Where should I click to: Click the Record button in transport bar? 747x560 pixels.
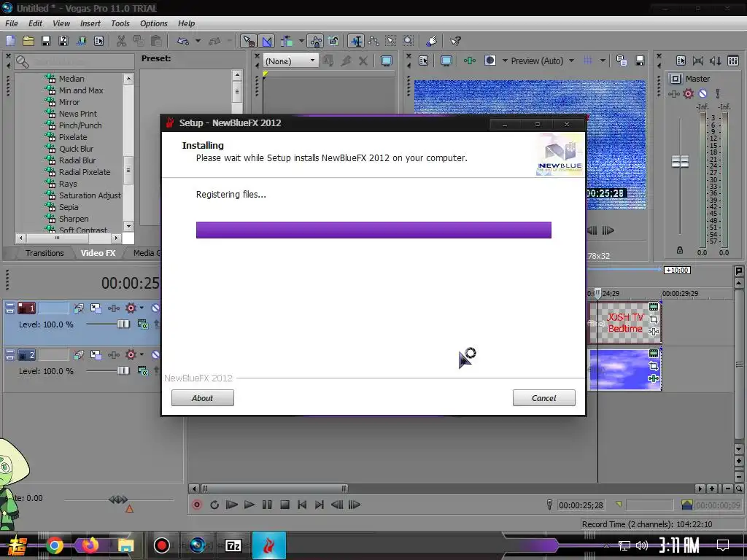tap(197, 505)
